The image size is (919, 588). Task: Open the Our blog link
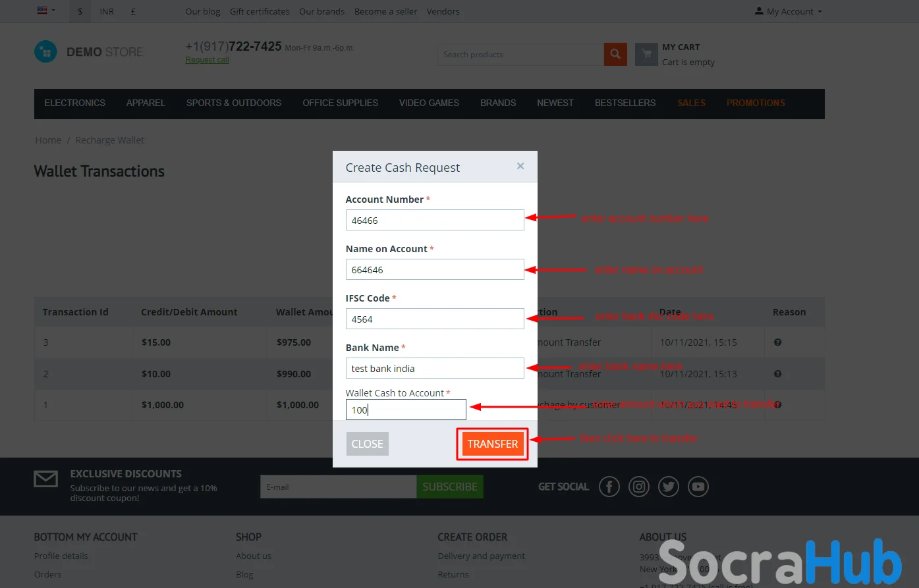click(x=203, y=11)
